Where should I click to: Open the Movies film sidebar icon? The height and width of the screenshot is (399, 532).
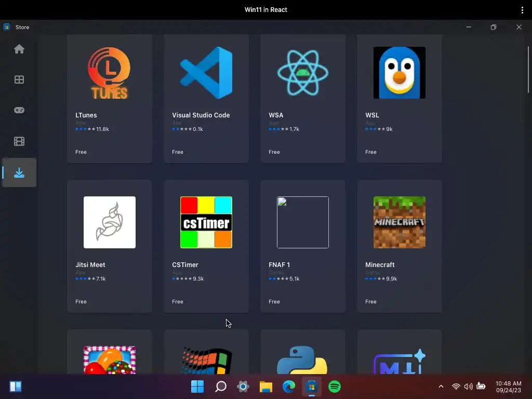pos(19,141)
